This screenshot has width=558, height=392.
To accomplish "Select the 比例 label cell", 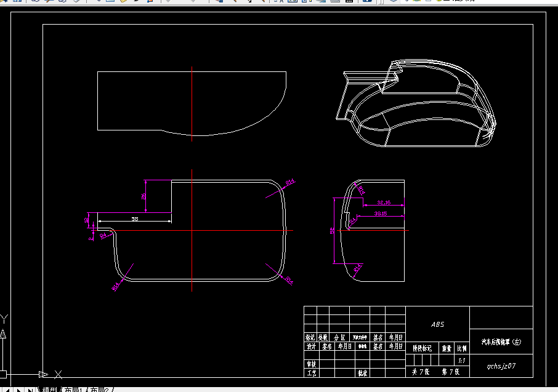I will (x=462, y=348).
